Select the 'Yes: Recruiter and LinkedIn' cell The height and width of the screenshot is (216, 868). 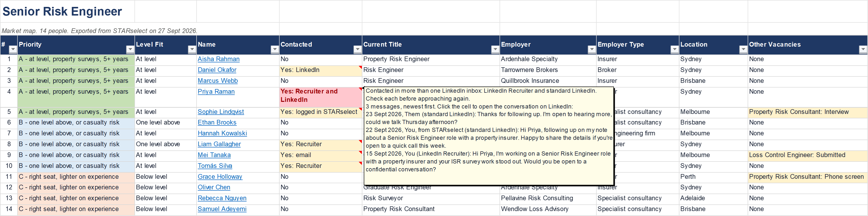tap(321, 97)
